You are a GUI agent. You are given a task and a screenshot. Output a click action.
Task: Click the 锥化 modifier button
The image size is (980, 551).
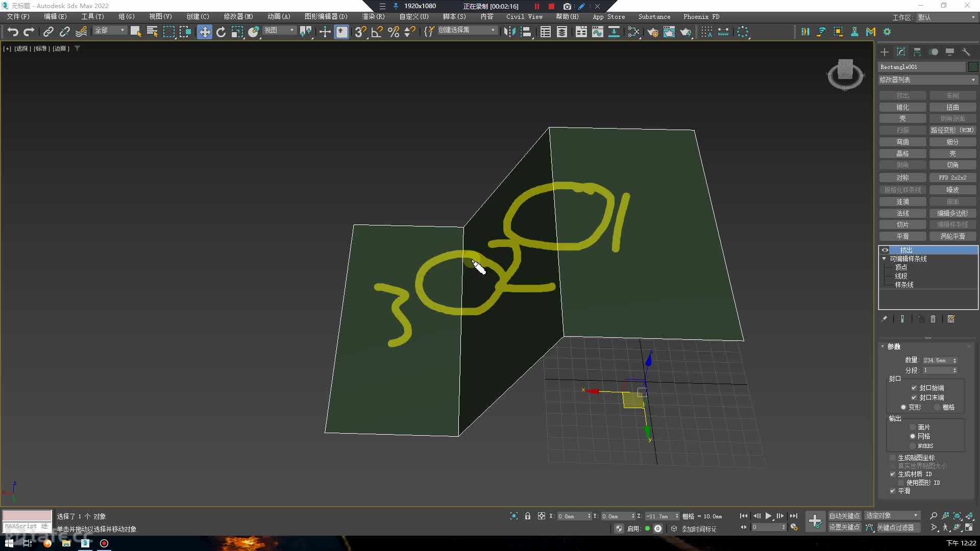pyautogui.click(x=902, y=107)
